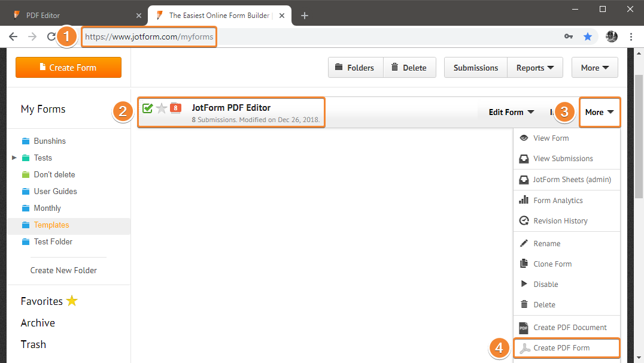This screenshot has width=644, height=363.
Task: Click the Don't delete folder icon
Action: tap(26, 175)
